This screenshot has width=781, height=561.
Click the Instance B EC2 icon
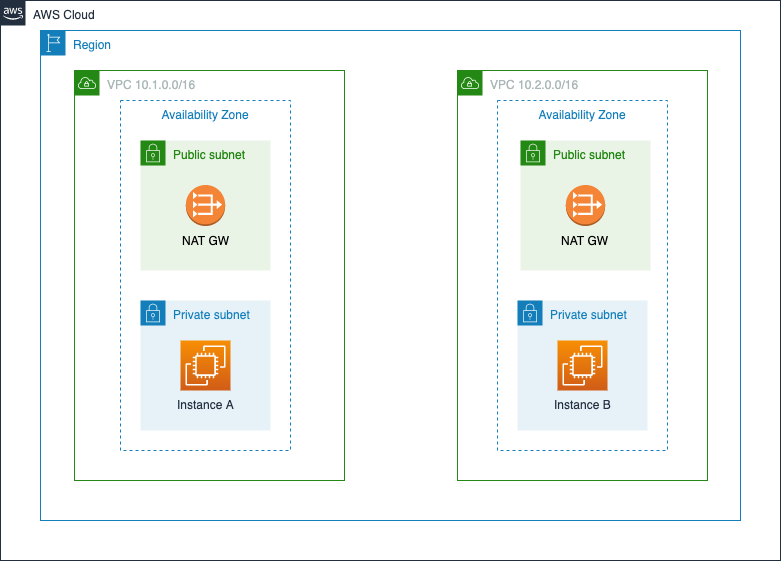[582, 365]
